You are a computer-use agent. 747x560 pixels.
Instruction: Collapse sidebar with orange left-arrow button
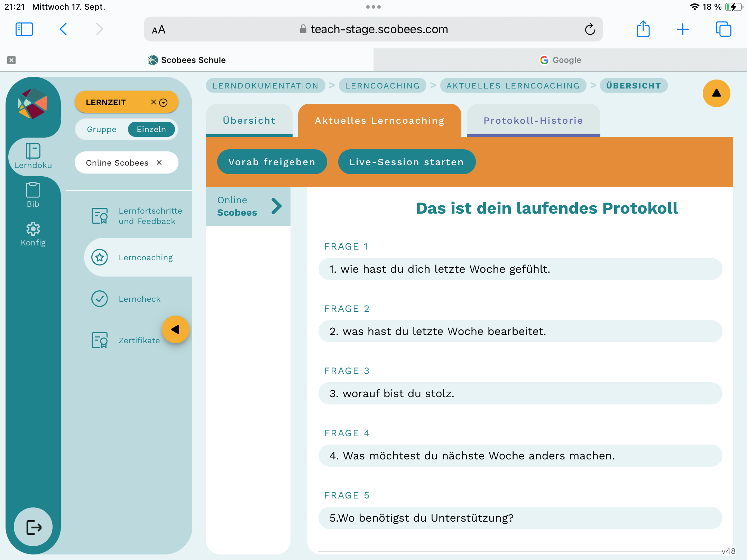pyautogui.click(x=175, y=329)
